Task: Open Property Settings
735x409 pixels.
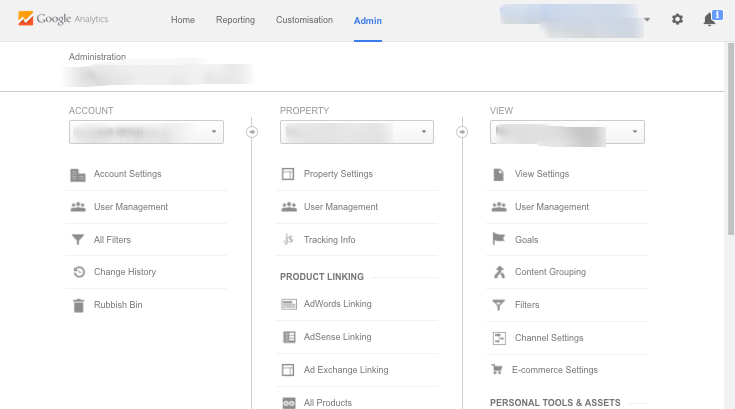Action: (x=338, y=174)
